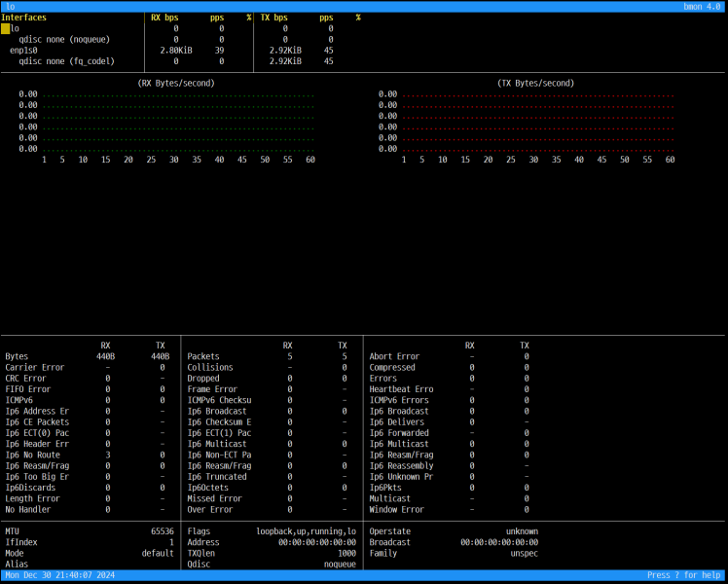Screen dimensions: 728x584
Task: Click the 39 pps value for enp1s0
Action: (x=219, y=51)
